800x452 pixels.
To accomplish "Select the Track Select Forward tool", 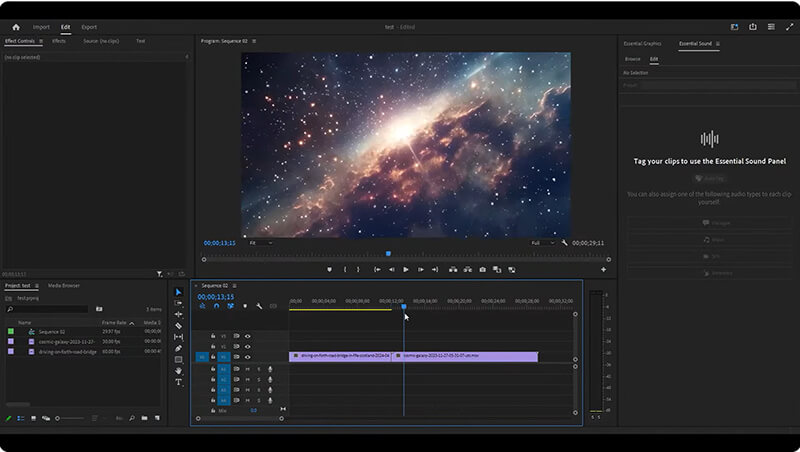I will click(178, 303).
